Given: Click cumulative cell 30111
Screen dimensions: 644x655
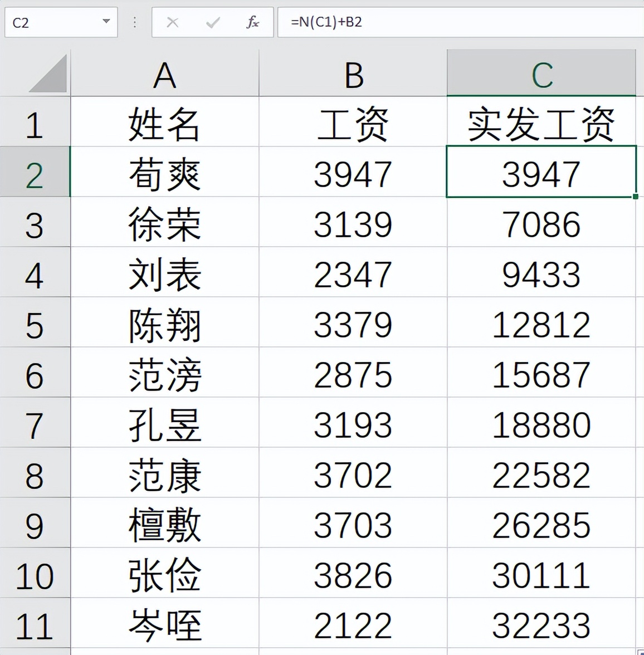Looking at the screenshot, I should pos(541,573).
